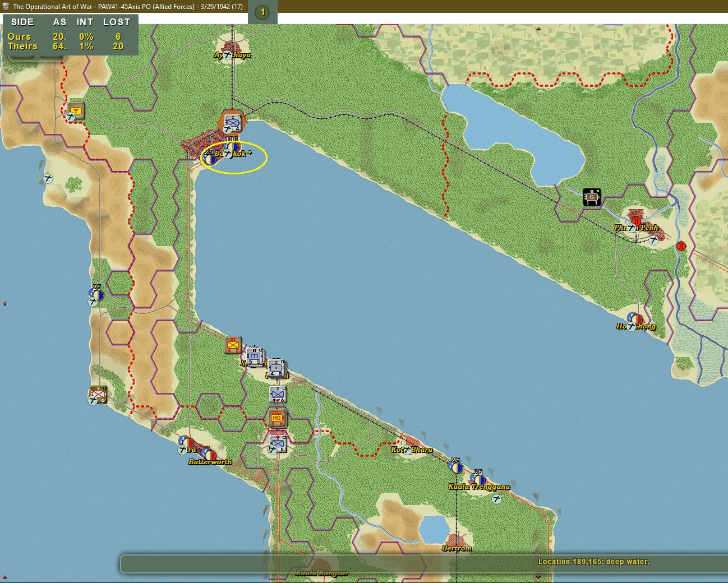Click the Phnom Penh city label
This screenshot has height=583, width=728.
click(636, 228)
